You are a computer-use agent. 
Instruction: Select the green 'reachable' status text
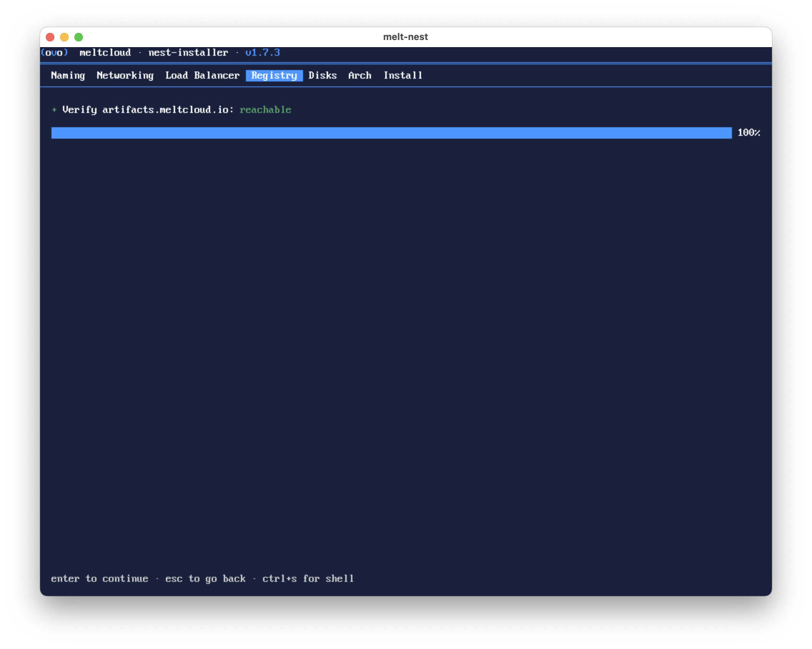pos(265,110)
